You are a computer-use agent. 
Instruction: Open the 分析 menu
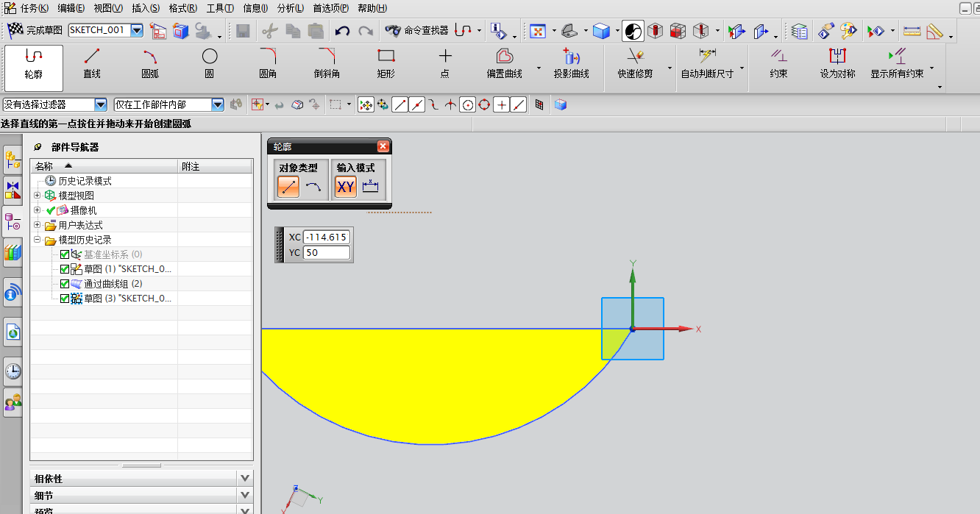[290, 8]
